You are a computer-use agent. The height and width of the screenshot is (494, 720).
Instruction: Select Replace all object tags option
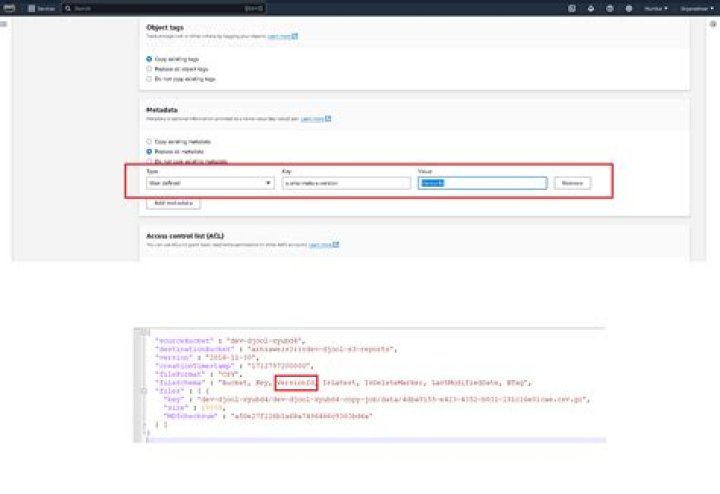point(149,69)
